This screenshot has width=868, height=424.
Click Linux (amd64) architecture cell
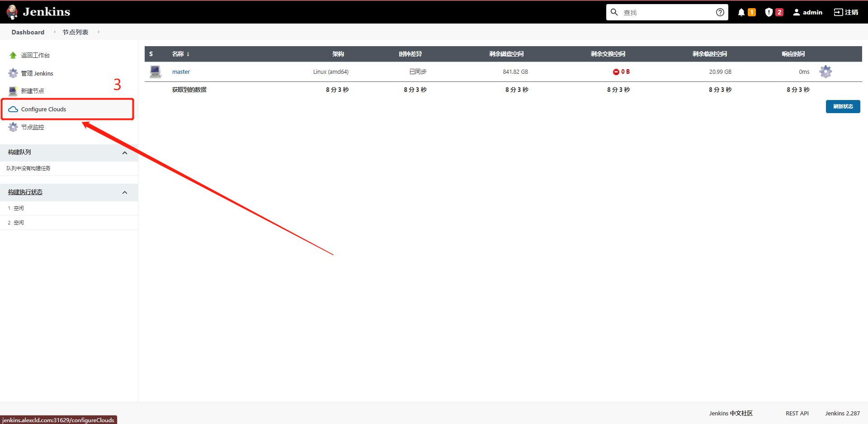(331, 71)
